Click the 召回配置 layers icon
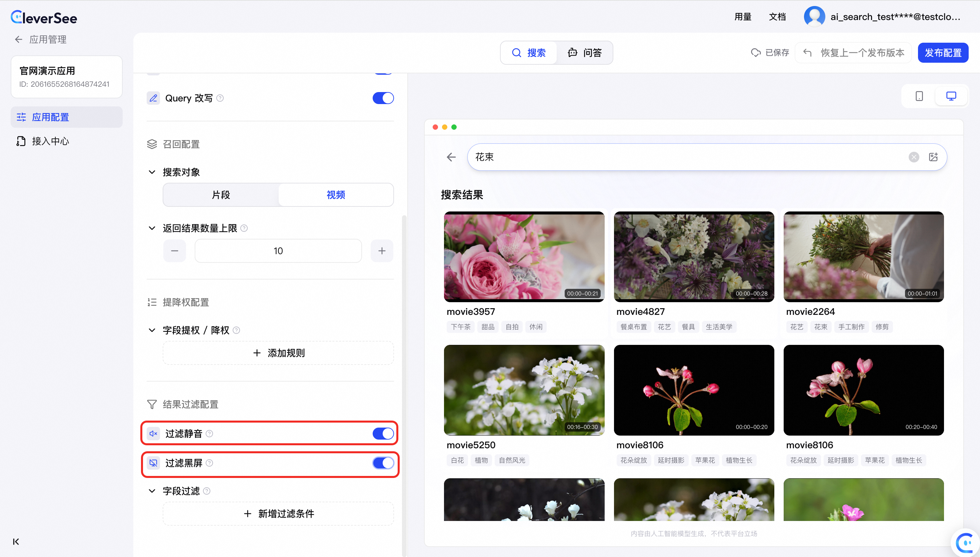The image size is (980, 557). pyautogui.click(x=152, y=144)
